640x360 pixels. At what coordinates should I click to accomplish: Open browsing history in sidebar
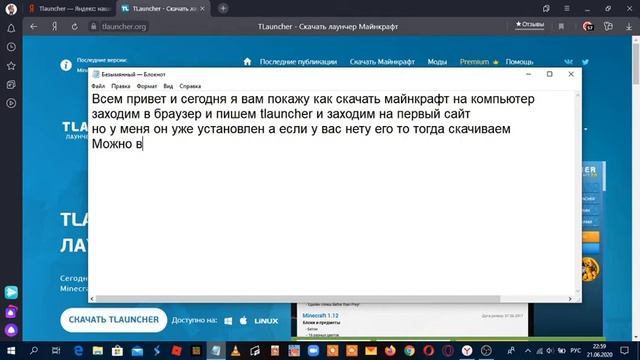click(x=11, y=47)
